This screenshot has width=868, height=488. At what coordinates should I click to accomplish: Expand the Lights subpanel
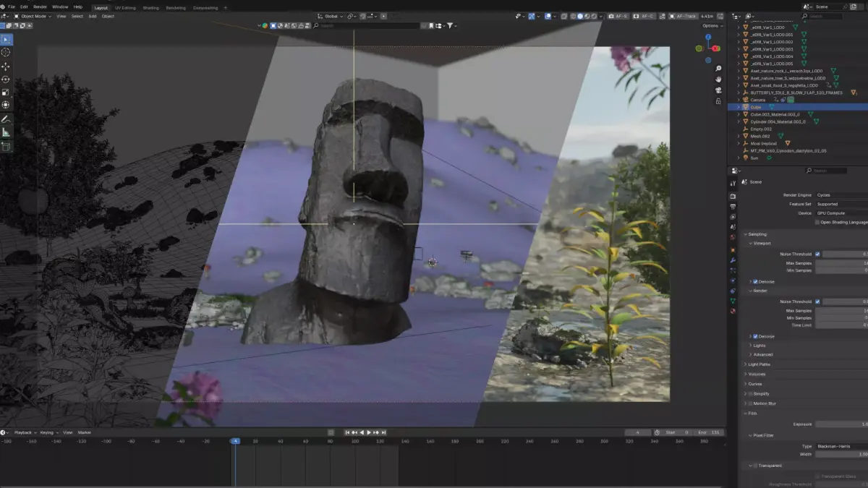[x=759, y=345]
